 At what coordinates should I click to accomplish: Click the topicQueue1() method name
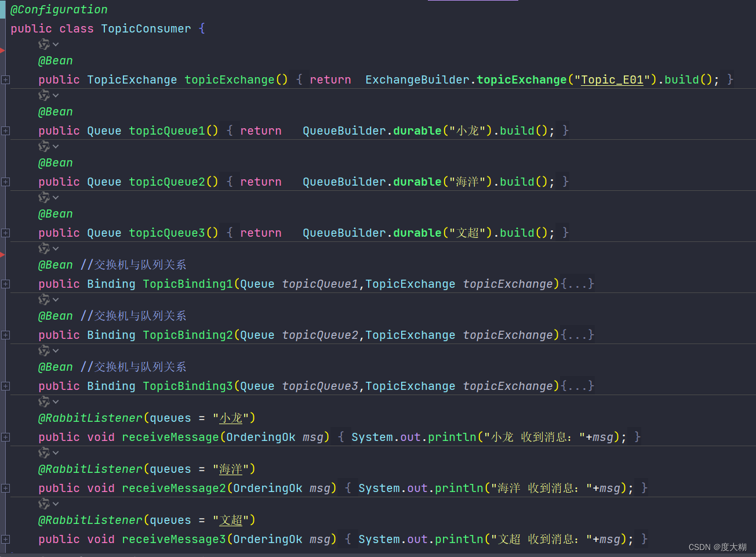point(167,131)
